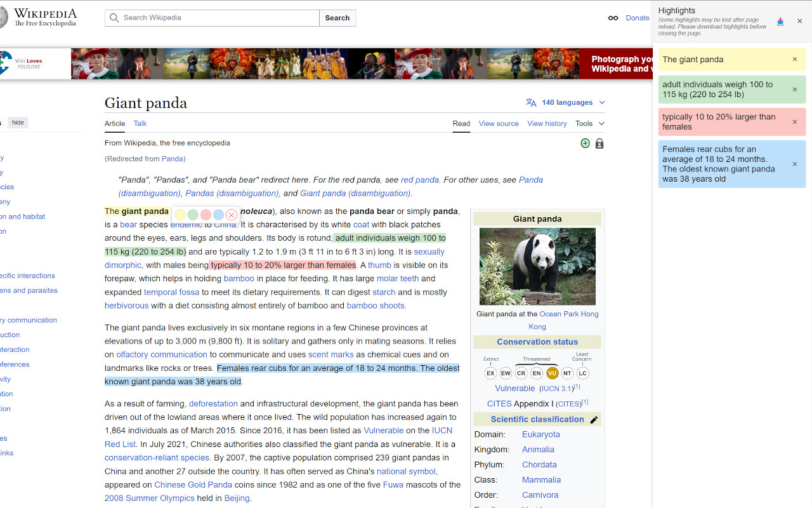Open the olfactory communication link
Viewport: 812px width, 508px height.
coord(162,354)
